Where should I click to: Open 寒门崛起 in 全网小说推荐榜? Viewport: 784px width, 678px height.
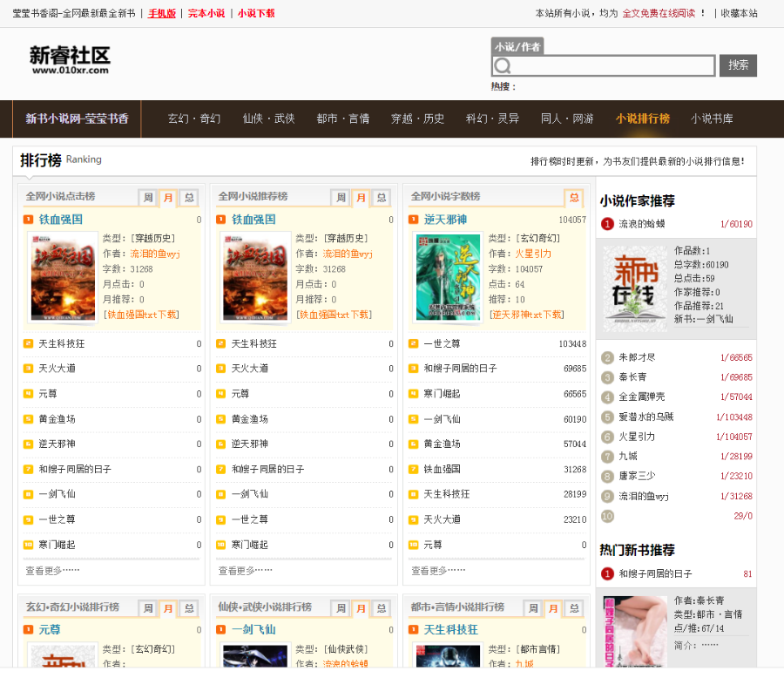click(x=249, y=545)
